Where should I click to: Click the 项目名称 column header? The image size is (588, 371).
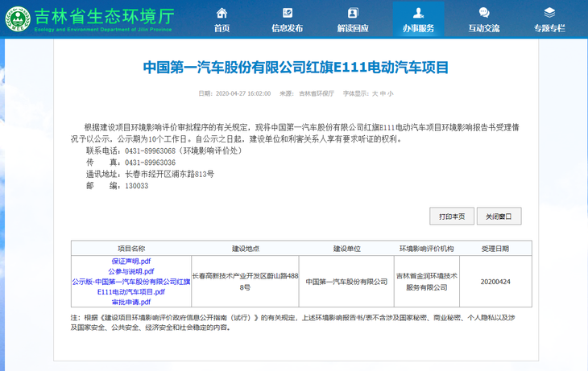(131, 249)
